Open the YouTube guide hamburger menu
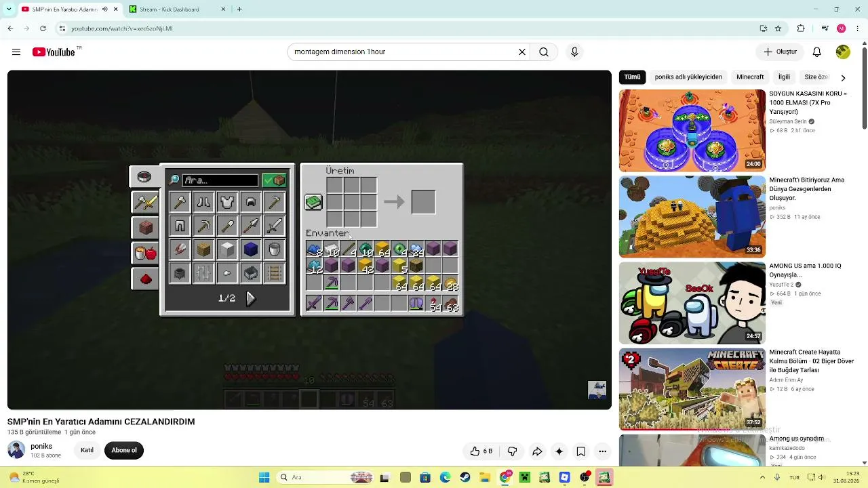 pyautogui.click(x=16, y=52)
